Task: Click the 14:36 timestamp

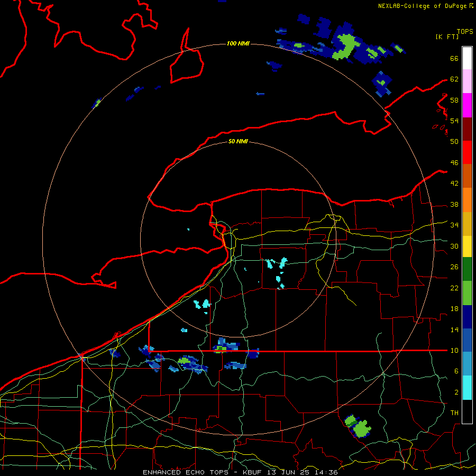Action: pyautogui.click(x=327, y=472)
